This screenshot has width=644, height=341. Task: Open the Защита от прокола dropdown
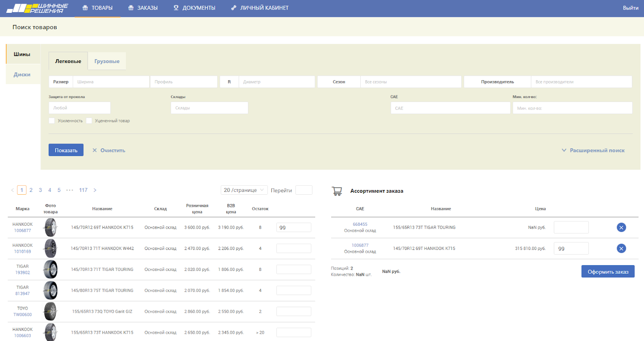[x=80, y=108]
